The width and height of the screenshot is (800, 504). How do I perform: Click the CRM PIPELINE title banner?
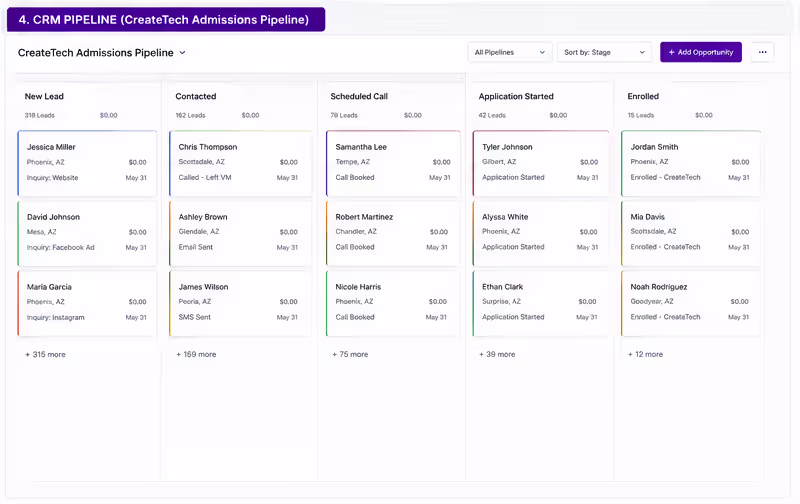coord(166,19)
